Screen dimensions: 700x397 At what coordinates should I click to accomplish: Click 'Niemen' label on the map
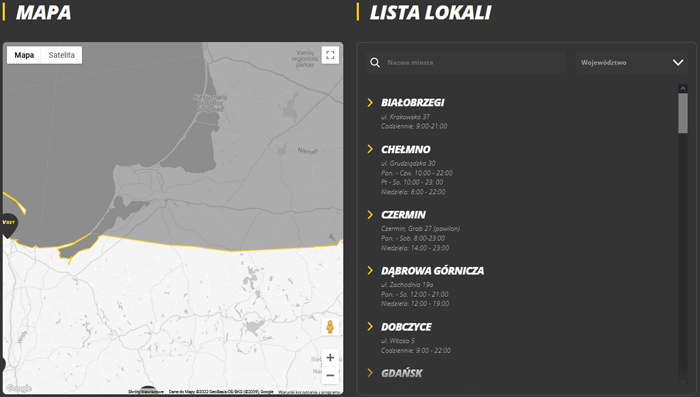(x=308, y=151)
